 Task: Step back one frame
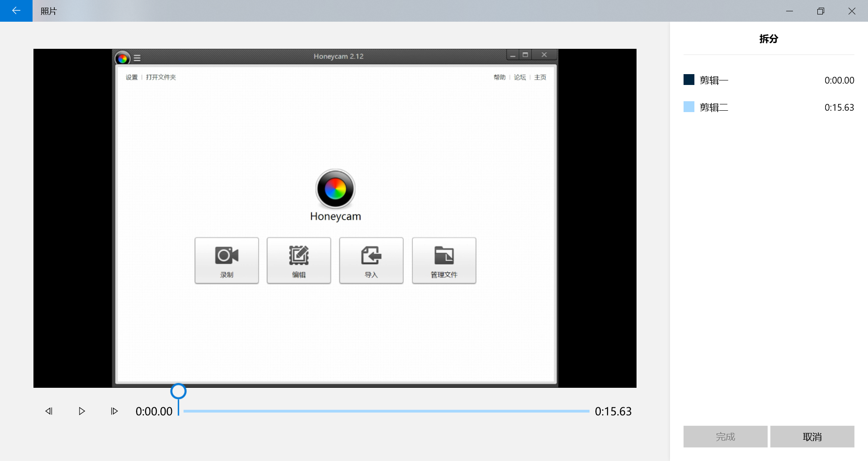[x=49, y=411]
